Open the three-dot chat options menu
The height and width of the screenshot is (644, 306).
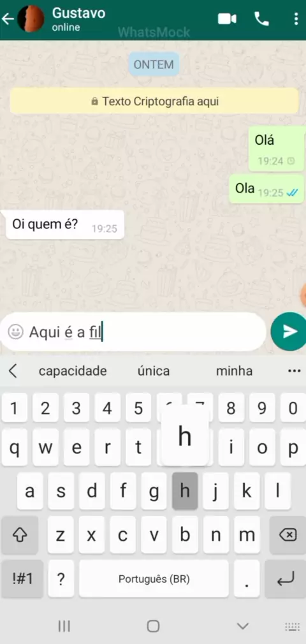pos(296,19)
